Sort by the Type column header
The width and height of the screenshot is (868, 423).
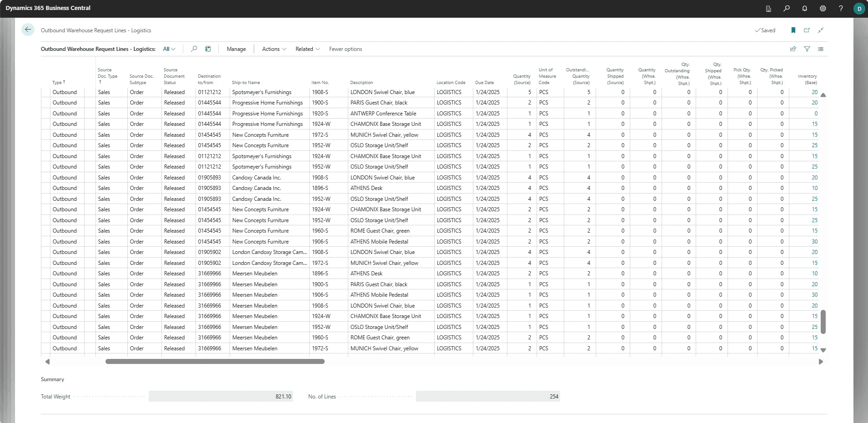[x=59, y=82]
